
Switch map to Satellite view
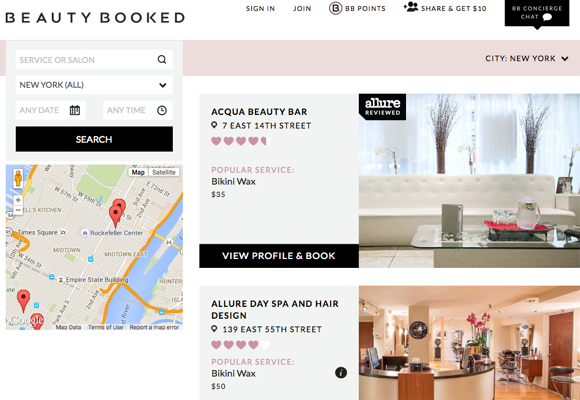point(164,172)
